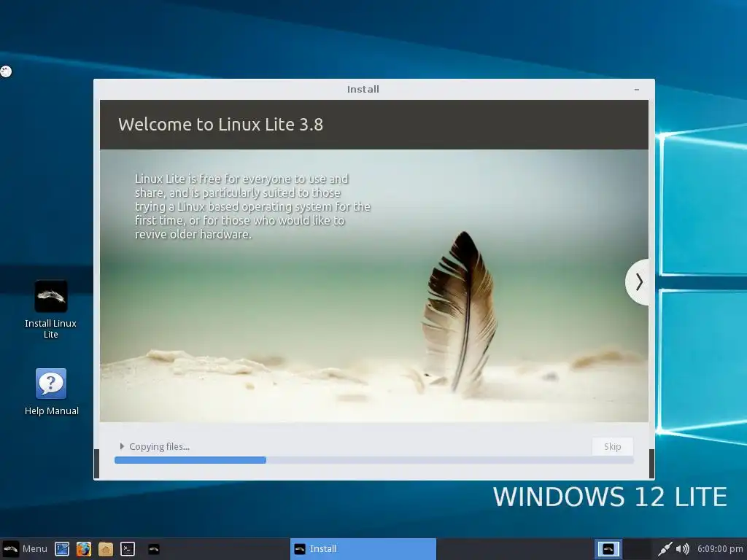Screen dimensions: 747x560
Task: Click the Welcome to Linux Lite 3.8 heading
Action: pyautogui.click(x=220, y=124)
